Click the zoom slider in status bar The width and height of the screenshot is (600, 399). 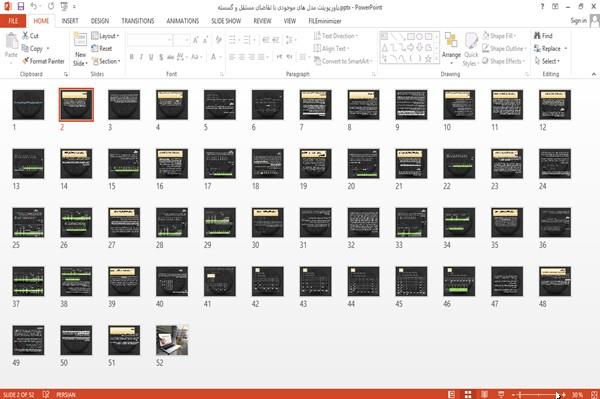538,394
